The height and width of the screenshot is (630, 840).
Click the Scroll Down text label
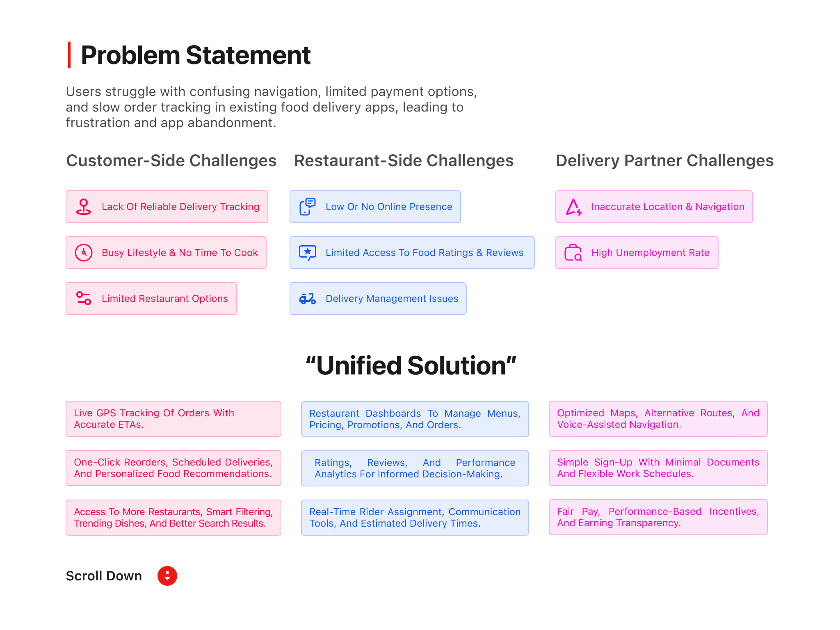pyautogui.click(x=104, y=576)
